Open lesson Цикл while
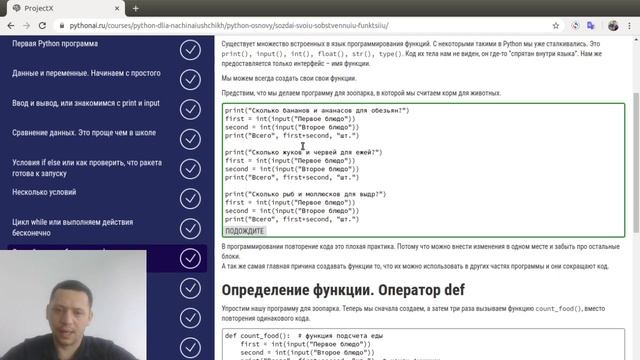Image resolution: width=640 pixels, height=360 pixels. [73, 227]
